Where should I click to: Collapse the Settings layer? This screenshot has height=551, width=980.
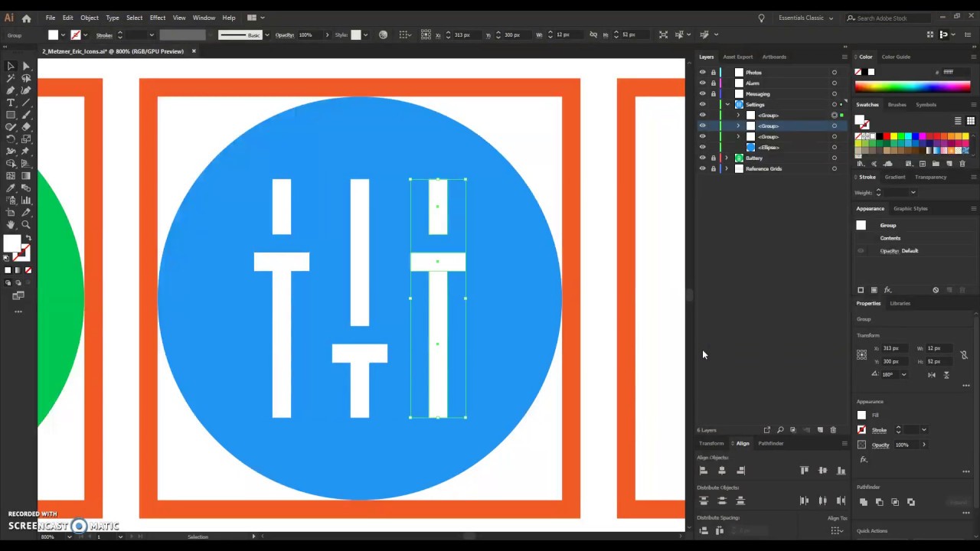[727, 105]
